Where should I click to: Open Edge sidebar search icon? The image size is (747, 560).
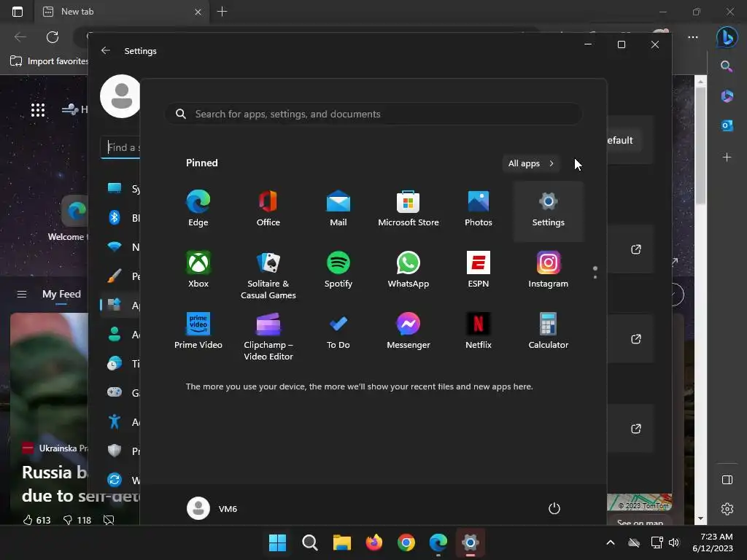click(727, 66)
